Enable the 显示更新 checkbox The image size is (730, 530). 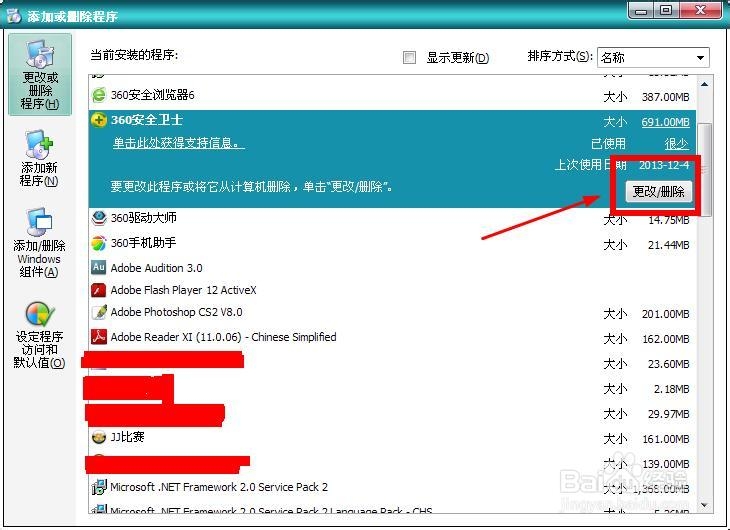coord(409,57)
